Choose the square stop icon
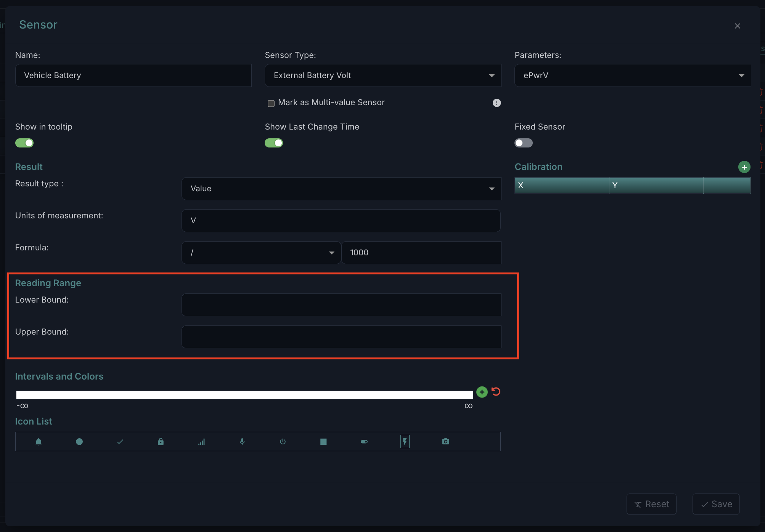 click(x=323, y=442)
